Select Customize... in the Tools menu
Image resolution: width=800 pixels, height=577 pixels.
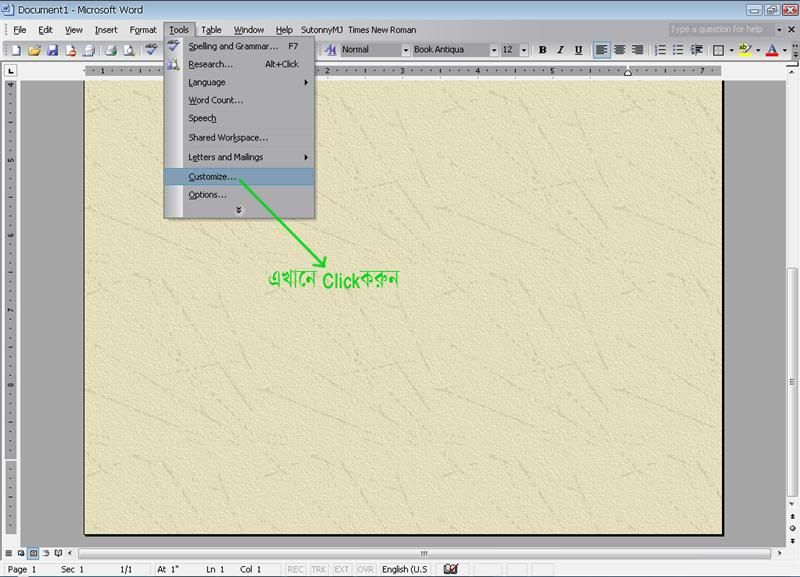tap(212, 176)
